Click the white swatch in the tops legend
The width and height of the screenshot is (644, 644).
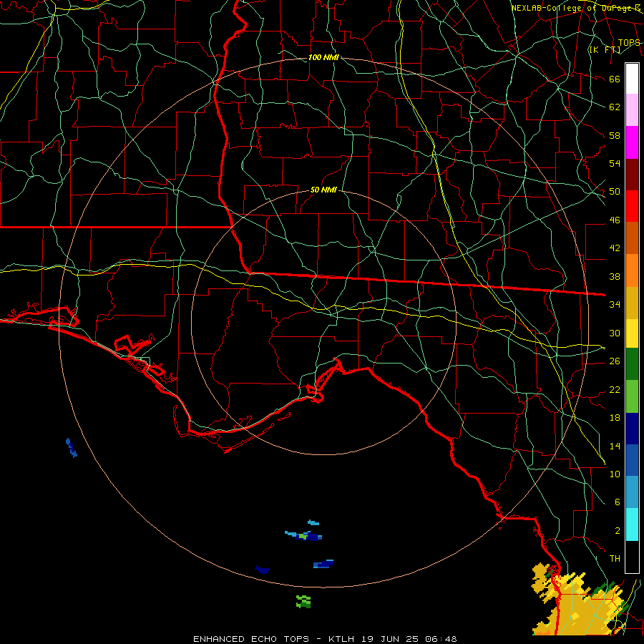(x=632, y=79)
